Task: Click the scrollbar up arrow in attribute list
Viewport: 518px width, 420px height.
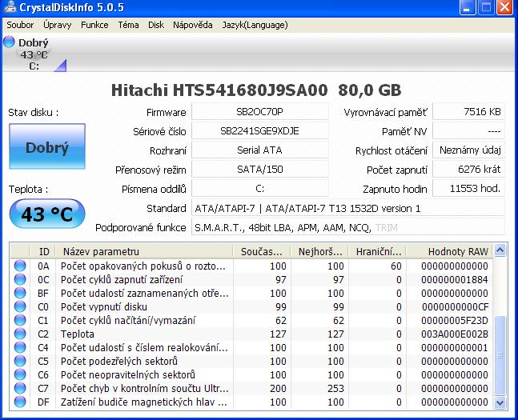Action: [x=501, y=251]
